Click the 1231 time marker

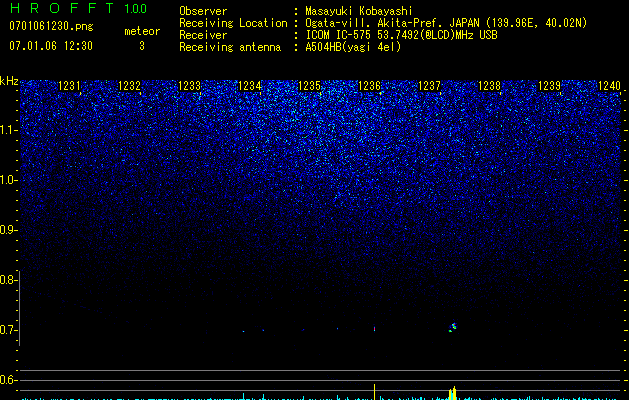pos(69,86)
